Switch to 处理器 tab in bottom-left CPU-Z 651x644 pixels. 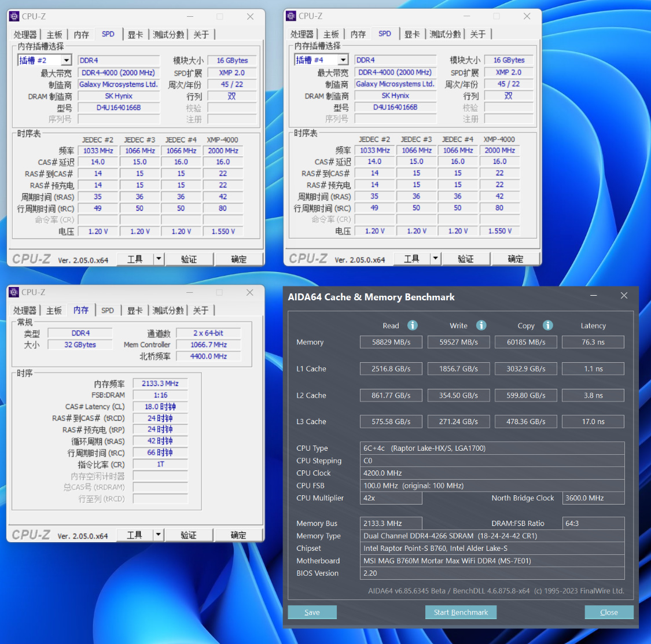tap(25, 310)
